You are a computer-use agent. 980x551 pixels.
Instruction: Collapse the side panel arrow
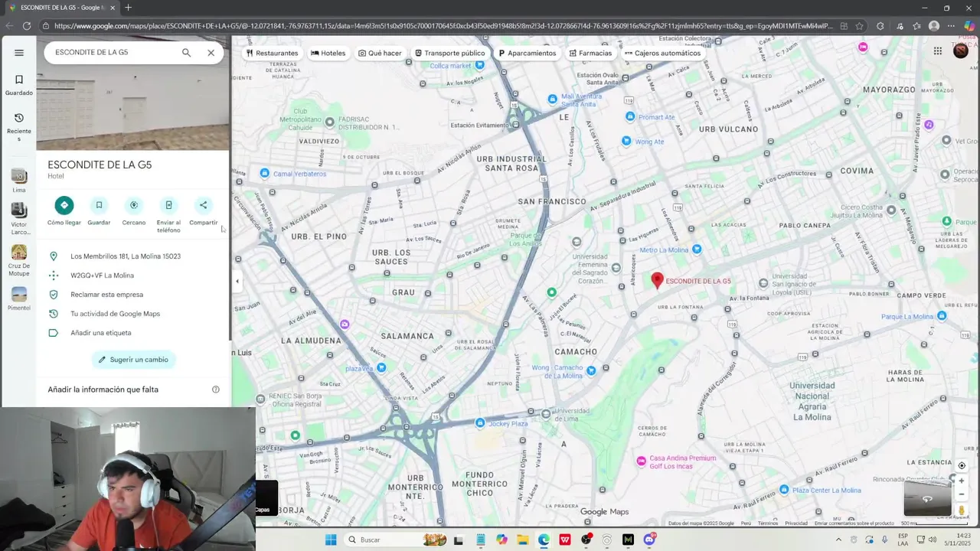tap(237, 281)
